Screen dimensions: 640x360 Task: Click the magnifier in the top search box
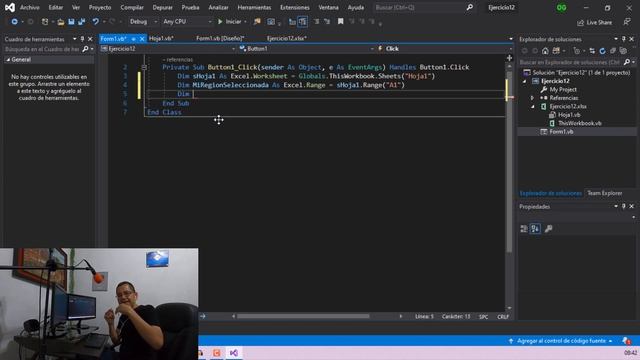click(470, 7)
